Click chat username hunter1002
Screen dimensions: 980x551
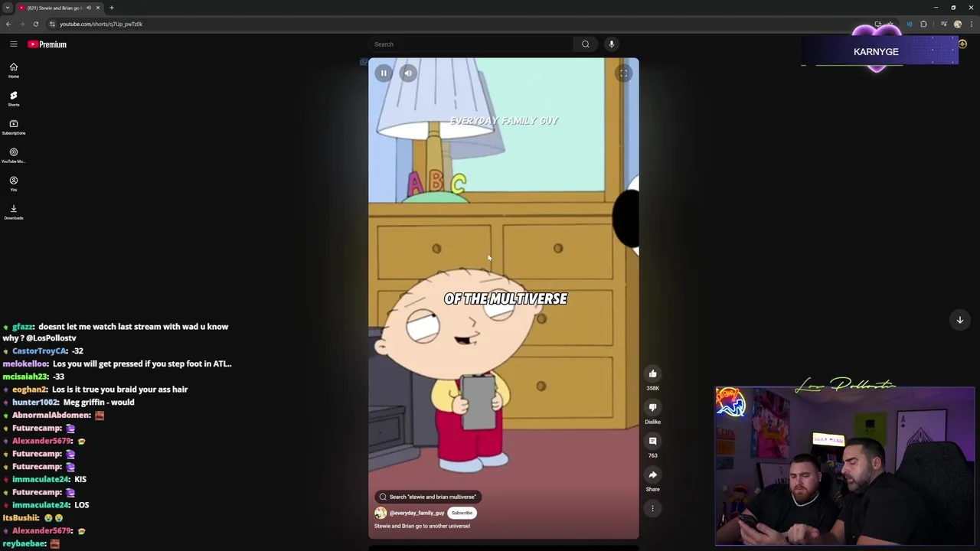pyautogui.click(x=35, y=403)
